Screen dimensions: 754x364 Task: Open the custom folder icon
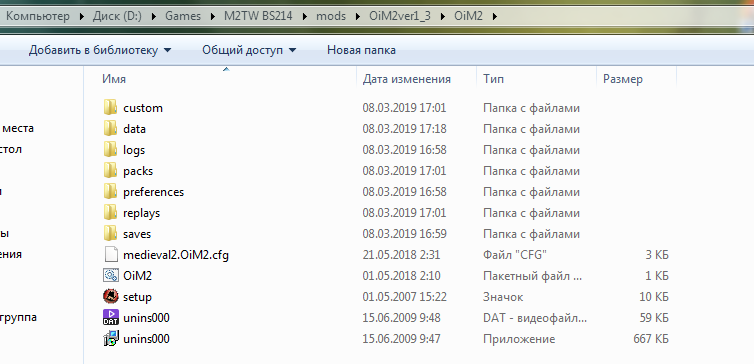coord(110,108)
